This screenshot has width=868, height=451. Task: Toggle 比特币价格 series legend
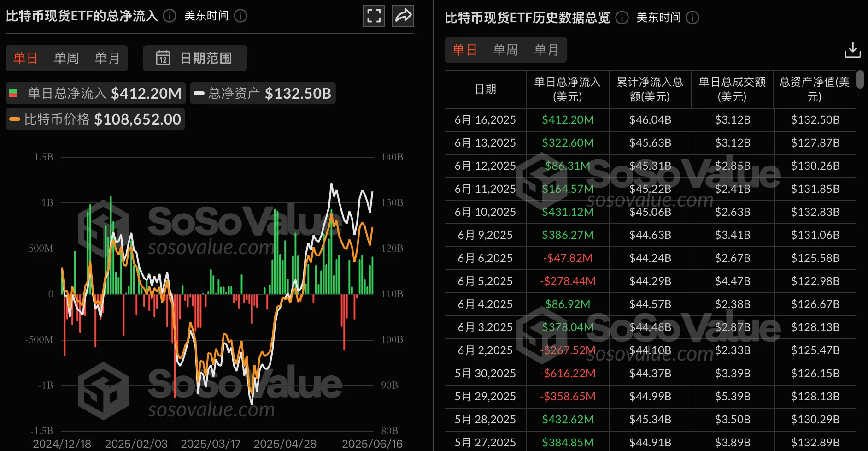point(95,119)
